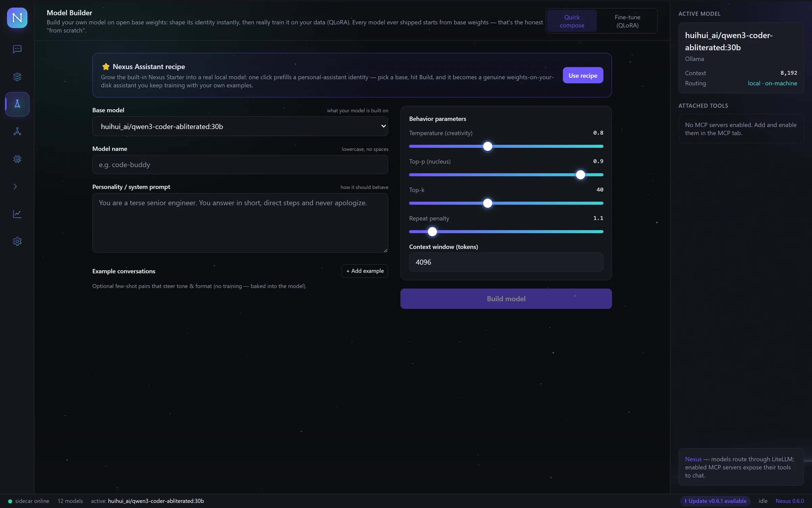
Task: Click the Nexus N logo
Action: 17,18
